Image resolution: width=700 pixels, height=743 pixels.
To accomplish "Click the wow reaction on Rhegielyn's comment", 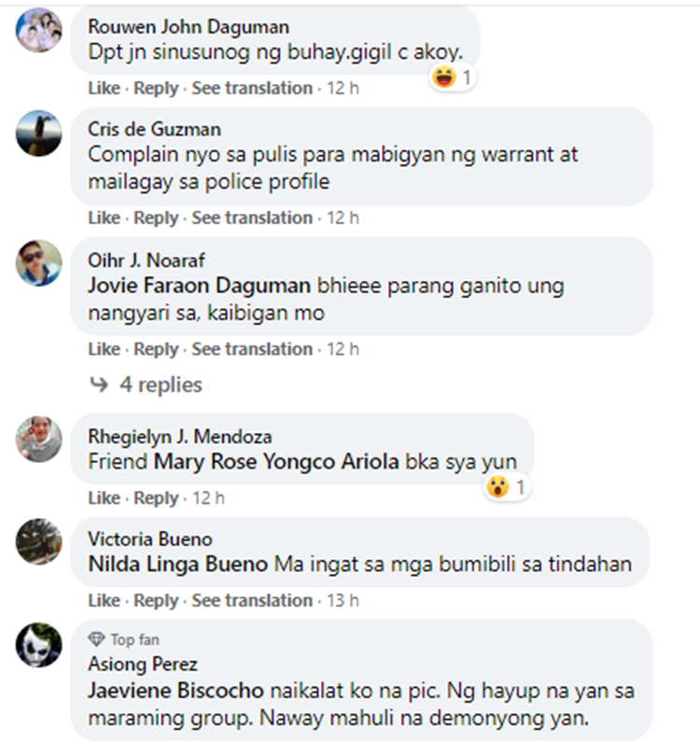I will pos(497,487).
